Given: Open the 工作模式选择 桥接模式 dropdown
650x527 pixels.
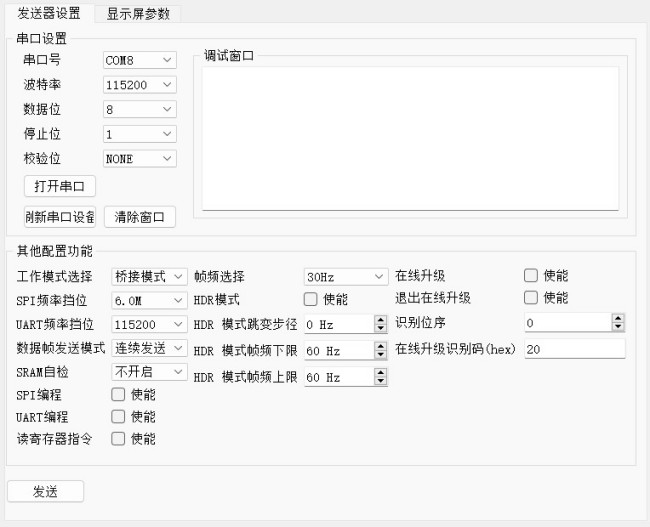Looking at the screenshot, I should tap(149, 276).
